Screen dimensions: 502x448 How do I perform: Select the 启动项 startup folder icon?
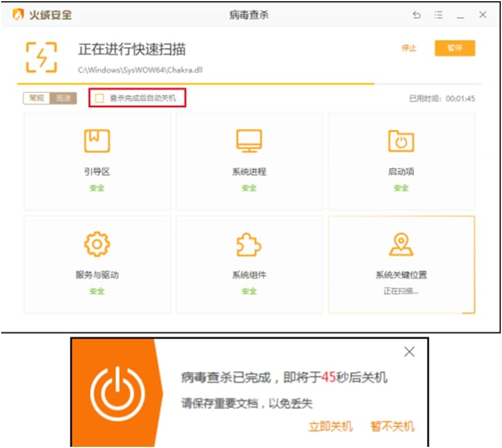[401, 141]
